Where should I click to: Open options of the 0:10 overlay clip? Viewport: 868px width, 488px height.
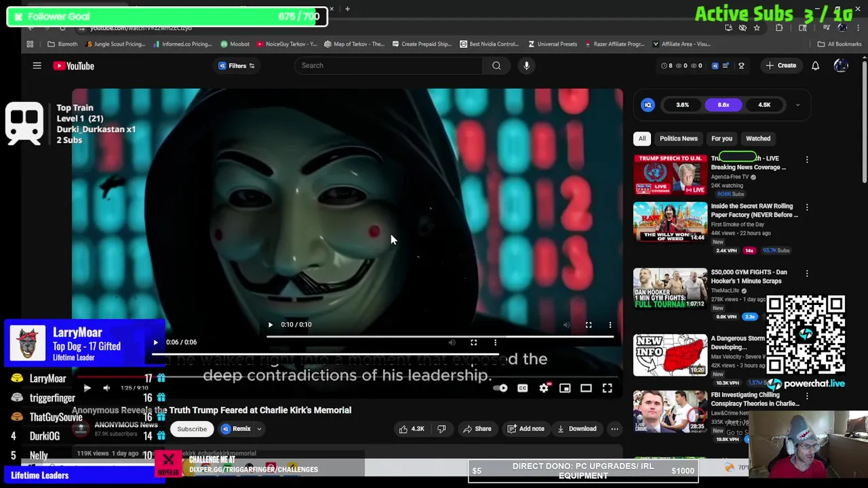[610, 325]
